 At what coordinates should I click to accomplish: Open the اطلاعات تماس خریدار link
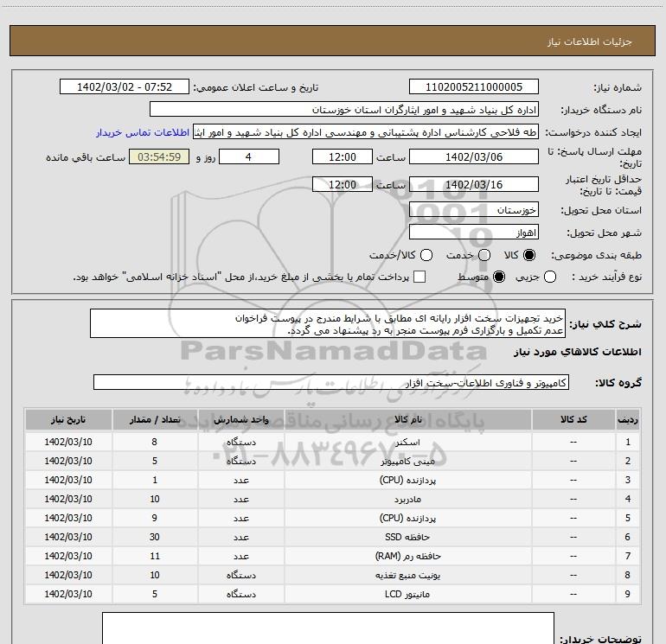(143, 132)
